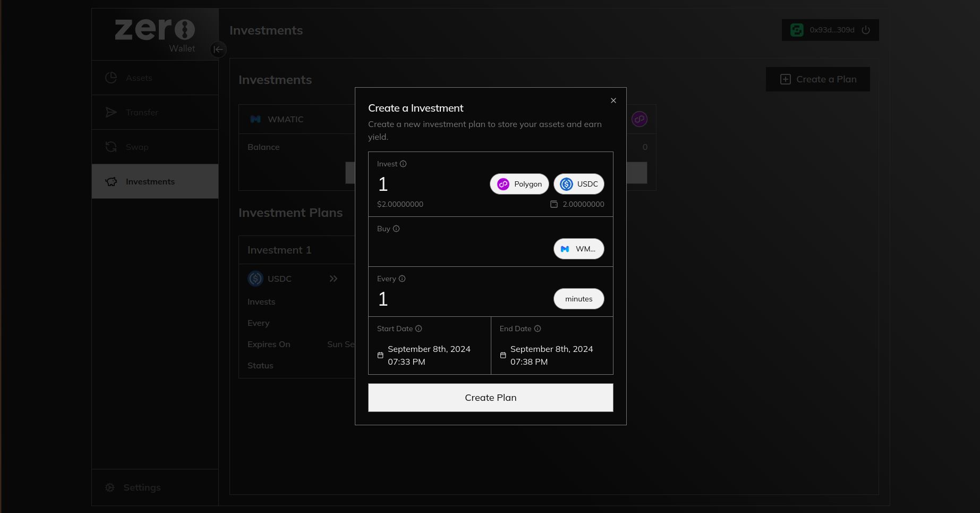The width and height of the screenshot is (980, 513).
Task: Click the Invest info icon
Action: click(403, 164)
